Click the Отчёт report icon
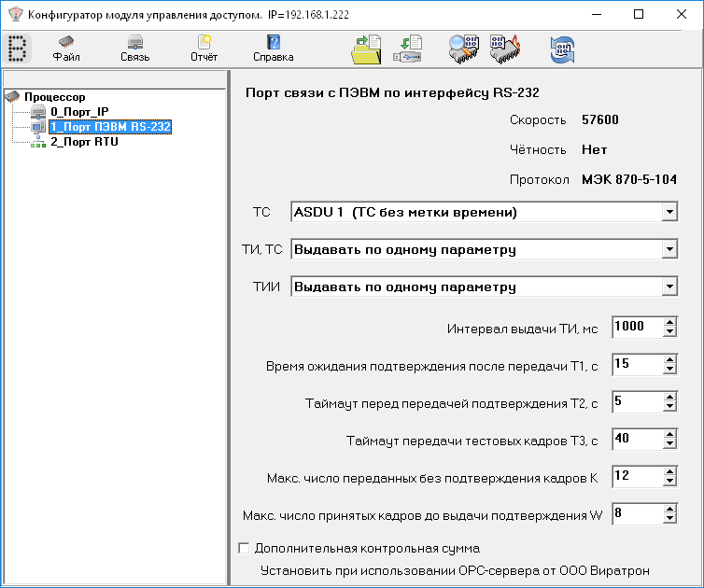The image size is (704, 588). 204,49
